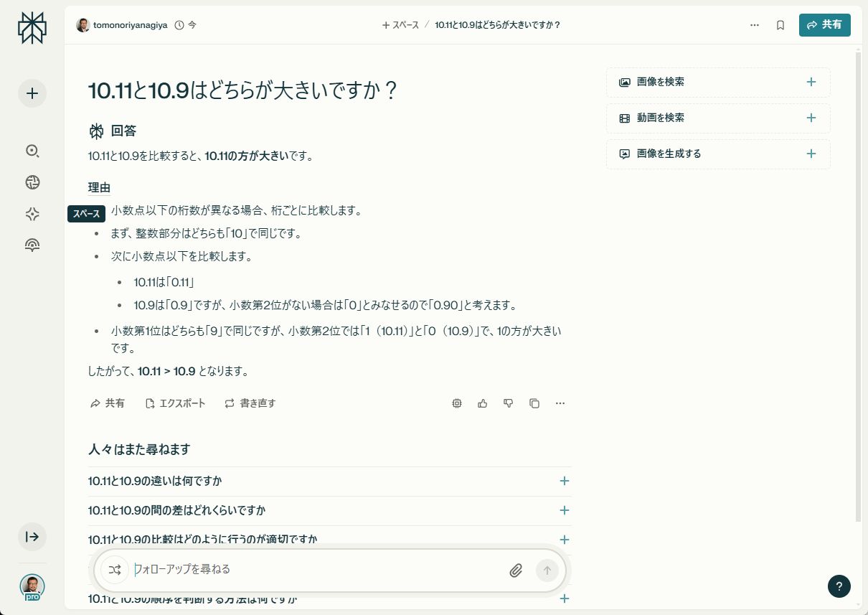The image size is (868, 615).
Task: Attach a file using the paperclip icon
Action: [516, 570]
